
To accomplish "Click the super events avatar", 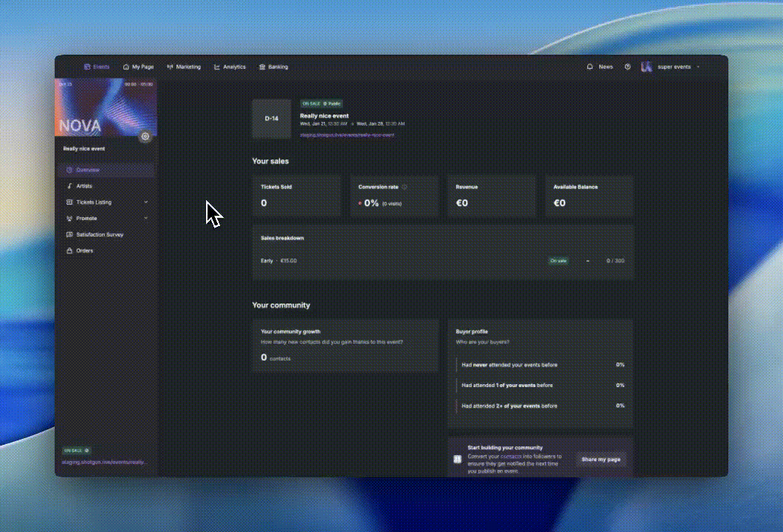I will click(646, 67).
